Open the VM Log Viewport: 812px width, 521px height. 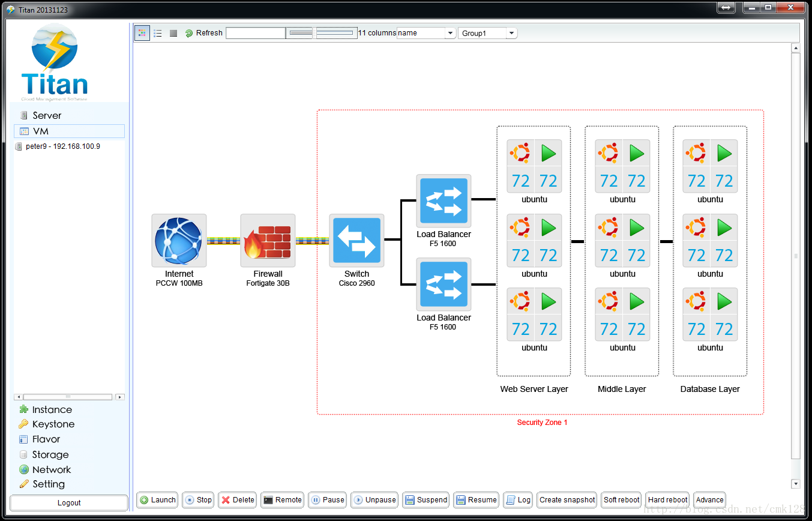click(519, 500)
